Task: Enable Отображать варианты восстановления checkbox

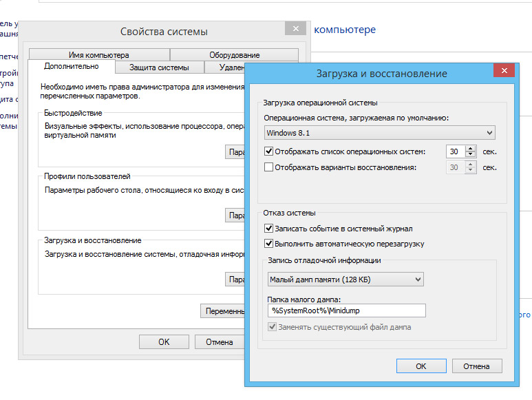Action: click(269, 167)
